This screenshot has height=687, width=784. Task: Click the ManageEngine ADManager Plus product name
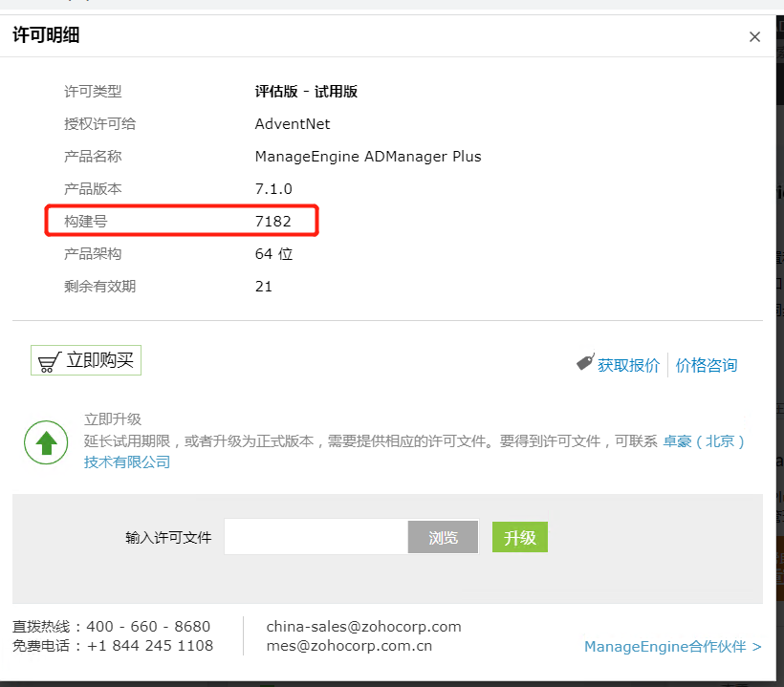coord(368,157)
